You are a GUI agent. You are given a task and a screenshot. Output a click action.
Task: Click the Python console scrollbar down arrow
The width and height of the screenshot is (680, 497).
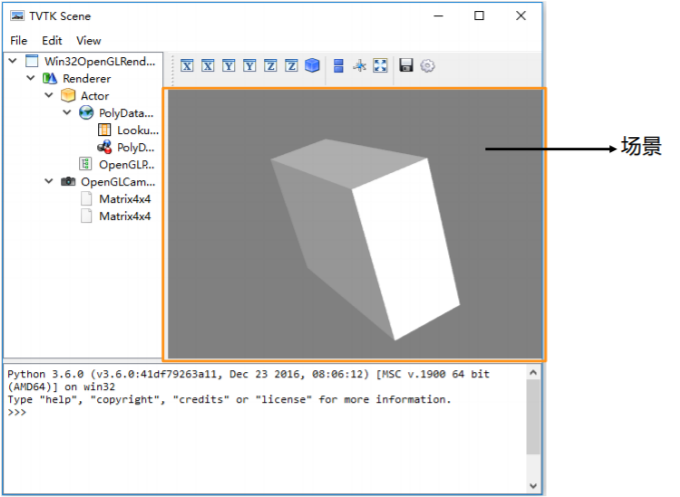click(x=534, y=486)
